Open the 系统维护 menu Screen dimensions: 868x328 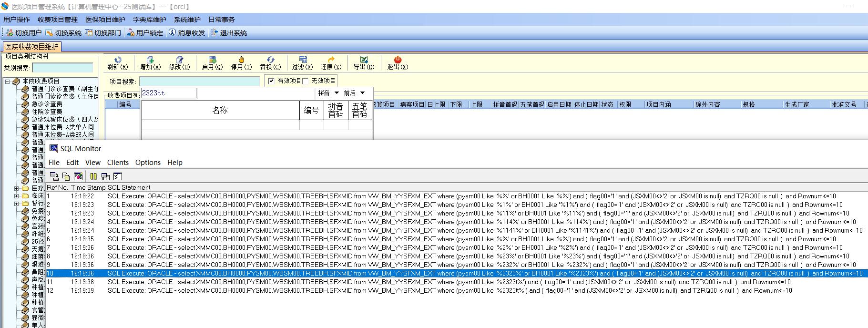click(187, 20)
